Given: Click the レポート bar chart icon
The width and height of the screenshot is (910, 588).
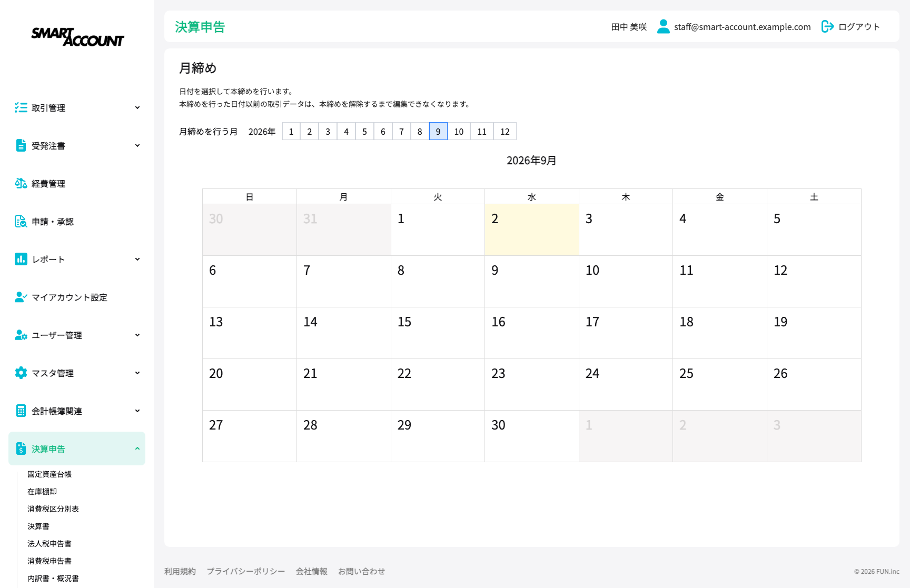Looking at the screenshot, I should click(21, 260).
